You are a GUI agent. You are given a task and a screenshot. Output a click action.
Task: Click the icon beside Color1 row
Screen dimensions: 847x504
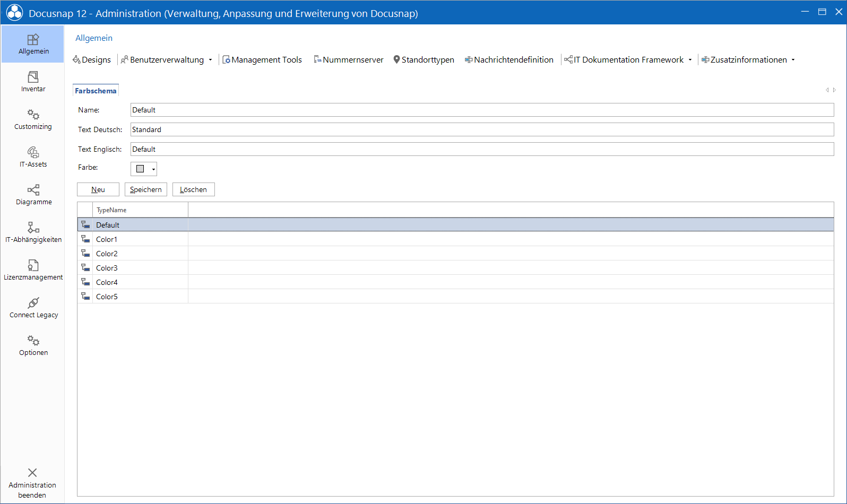point(85,239)
